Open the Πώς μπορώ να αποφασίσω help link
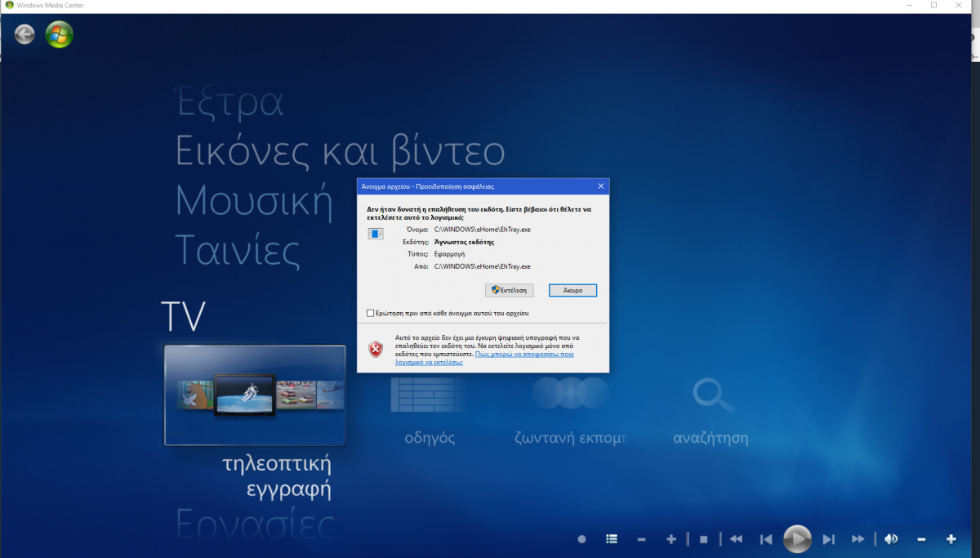The width and height of the screenshot is (980, 558). point(484,358)
